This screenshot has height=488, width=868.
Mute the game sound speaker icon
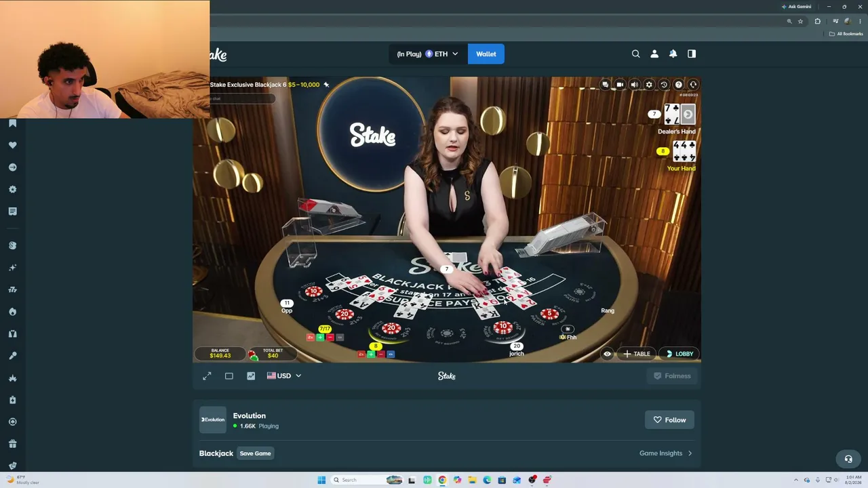[x=634, y=85]
